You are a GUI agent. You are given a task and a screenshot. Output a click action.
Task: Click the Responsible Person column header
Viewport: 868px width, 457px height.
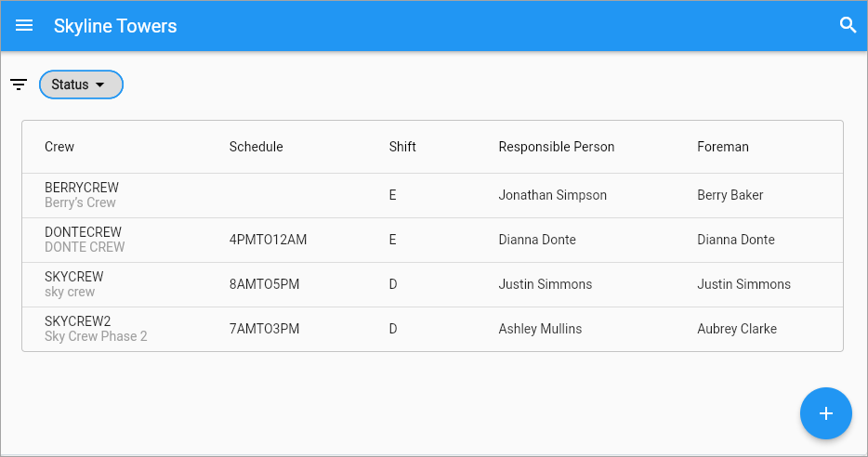point(557,147)
